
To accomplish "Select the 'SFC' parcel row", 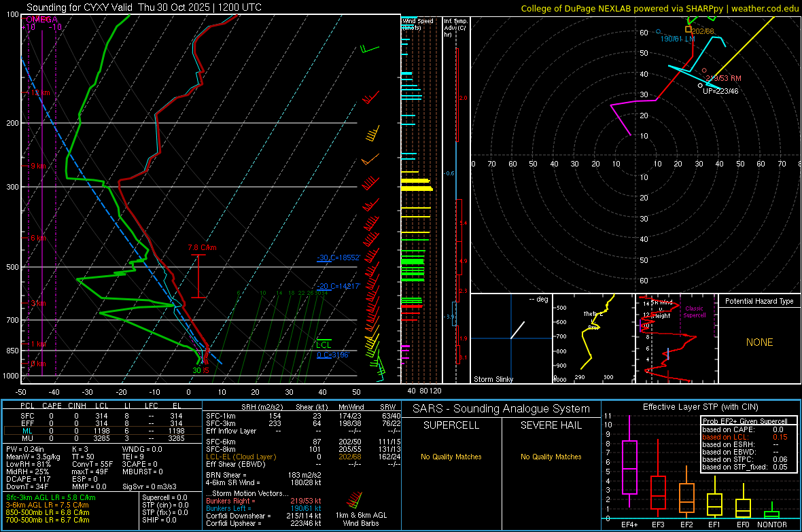I will (103, 416).
